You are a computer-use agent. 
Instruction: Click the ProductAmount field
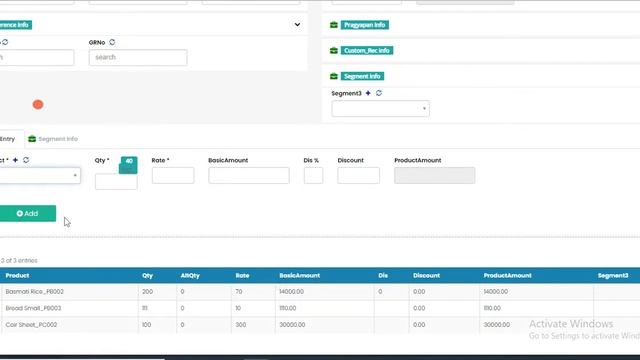point(435,176)
